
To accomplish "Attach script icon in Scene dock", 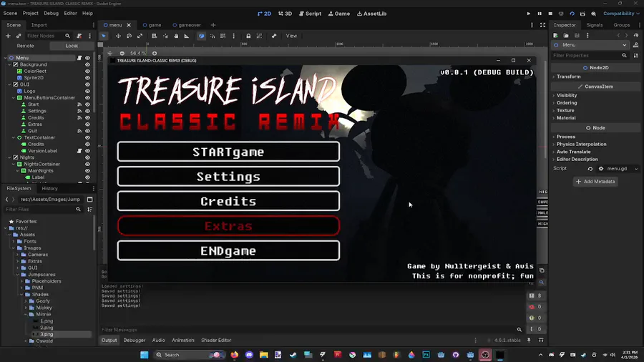I will pos(79,36).
